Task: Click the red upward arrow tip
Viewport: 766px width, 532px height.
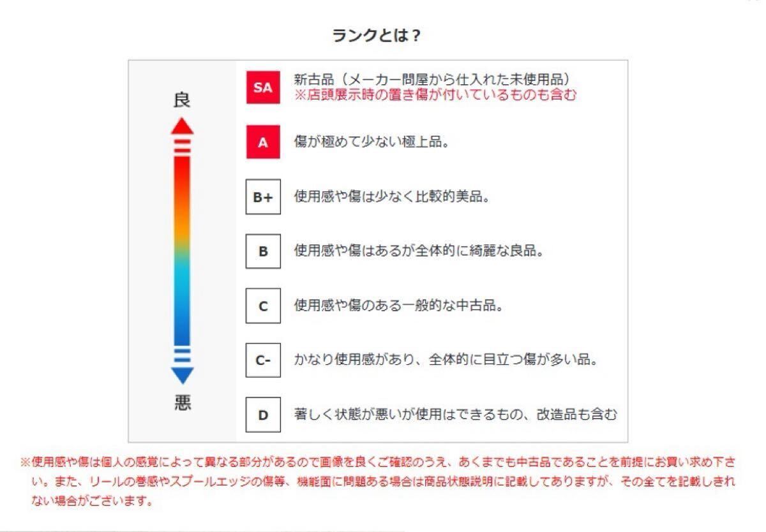Action: coord(183,125)
